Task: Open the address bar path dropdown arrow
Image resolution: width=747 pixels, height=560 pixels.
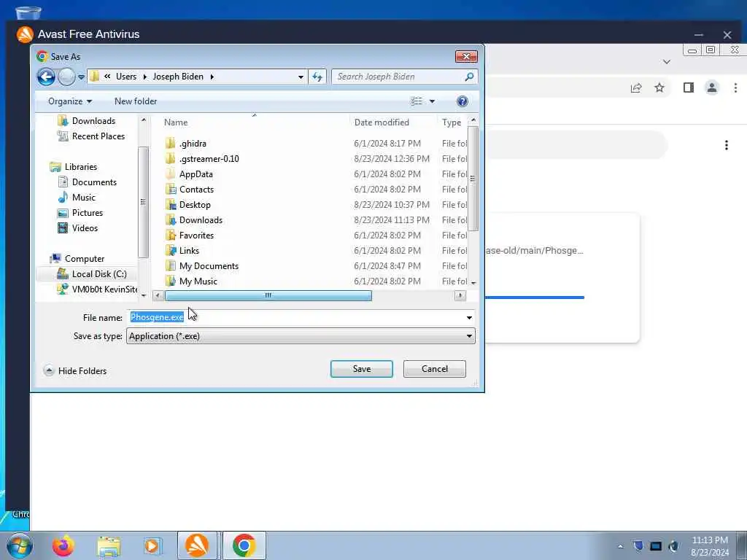Action: (x=301, y=77)
